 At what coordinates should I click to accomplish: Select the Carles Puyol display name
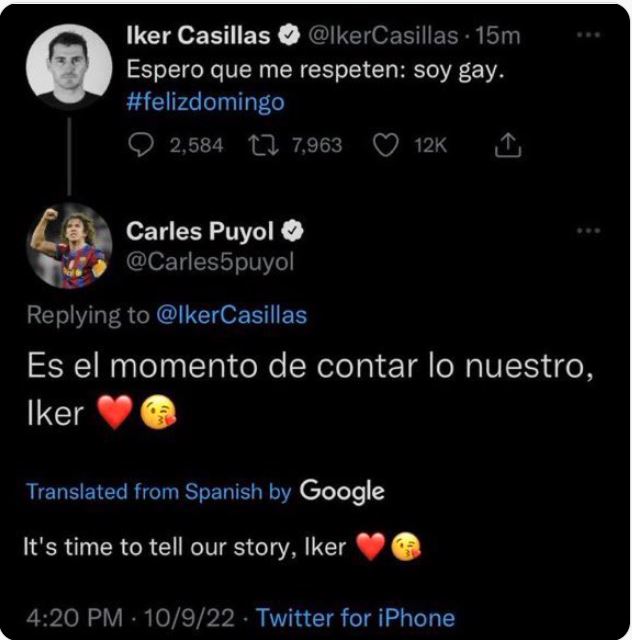coord(200,232)
